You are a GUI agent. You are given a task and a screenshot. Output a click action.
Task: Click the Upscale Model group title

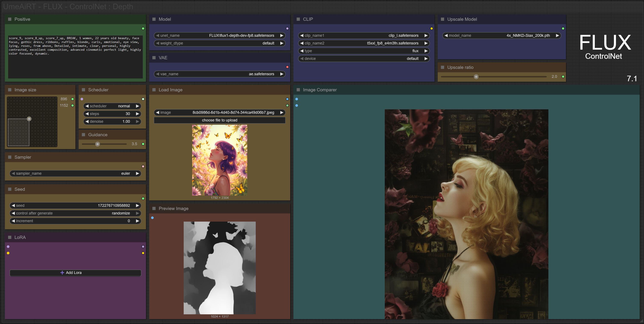pyautogui.click(x=462, y=19)
